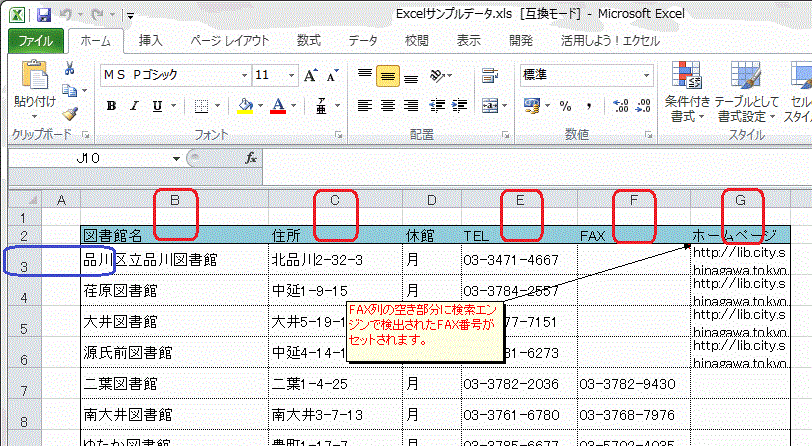Switch to the 挿入 ribbon tab

tap(151, 41)
